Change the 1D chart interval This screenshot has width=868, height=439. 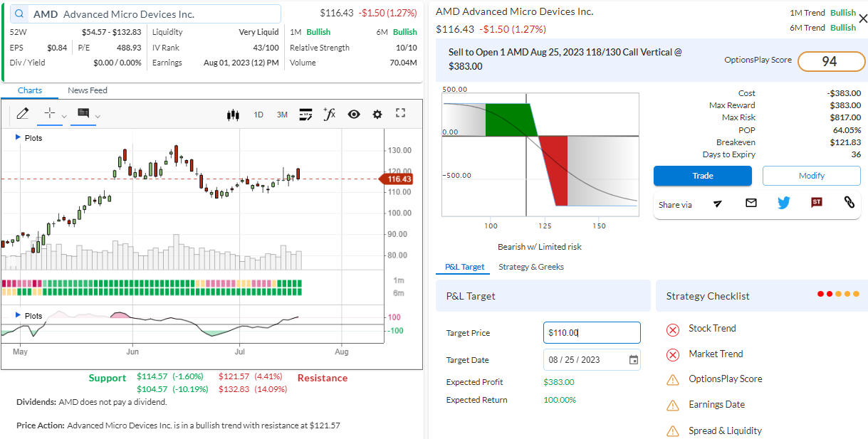[x=258, y=115]
